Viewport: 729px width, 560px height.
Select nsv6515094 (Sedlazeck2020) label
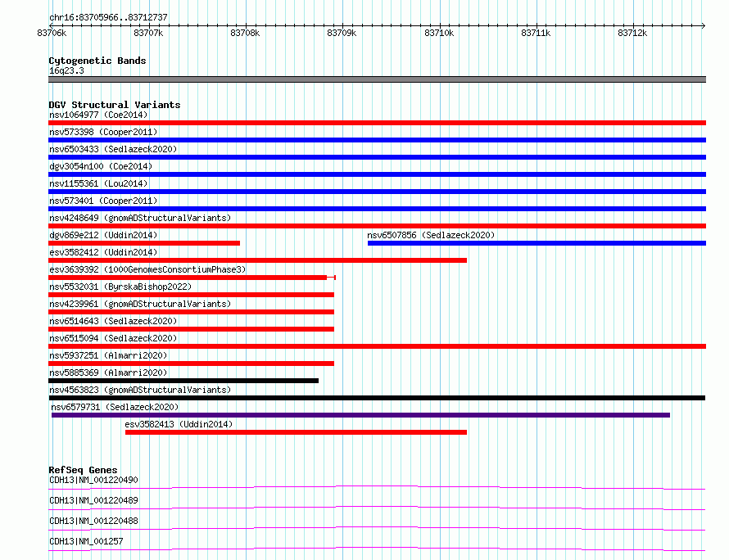[x=113, y=338]
